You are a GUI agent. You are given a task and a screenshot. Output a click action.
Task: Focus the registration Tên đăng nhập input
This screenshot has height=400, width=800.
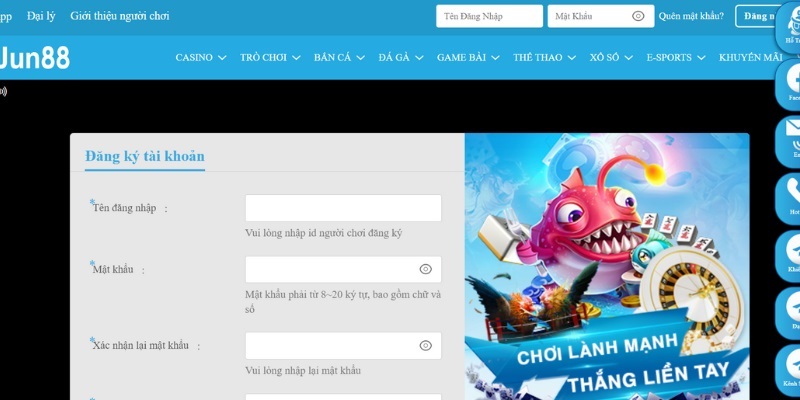[x=343, y=208]
